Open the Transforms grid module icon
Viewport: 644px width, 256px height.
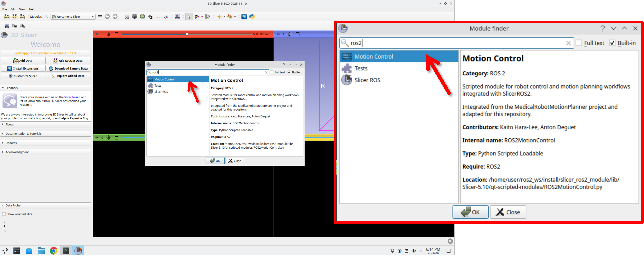coord(150,17)
